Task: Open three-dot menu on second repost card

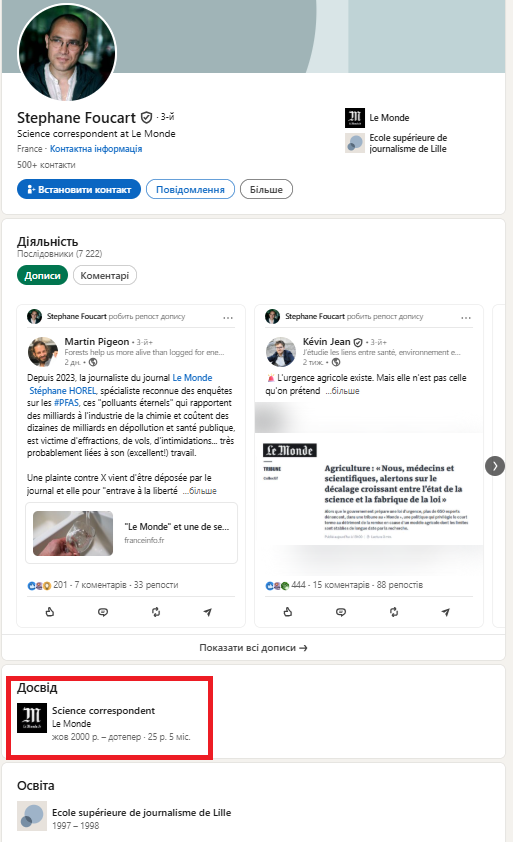Action: tap(466, 317)
